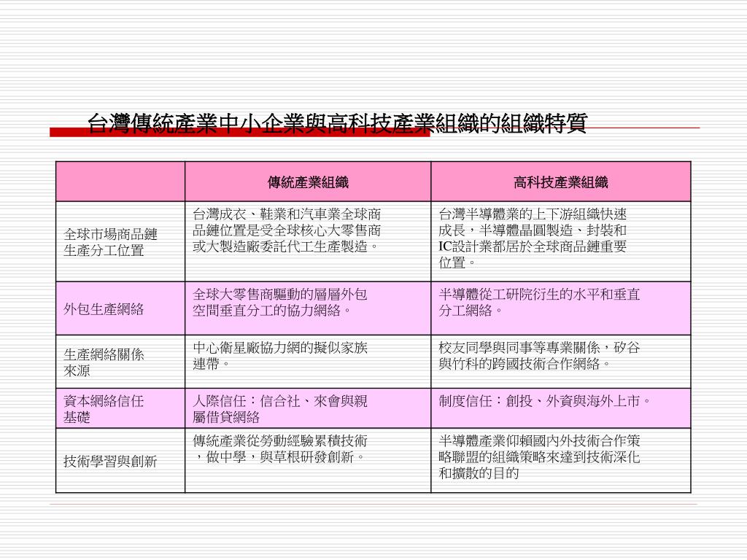Click the row label 全球市場商品鏈生產分工位置

click(x=120, y=242)
